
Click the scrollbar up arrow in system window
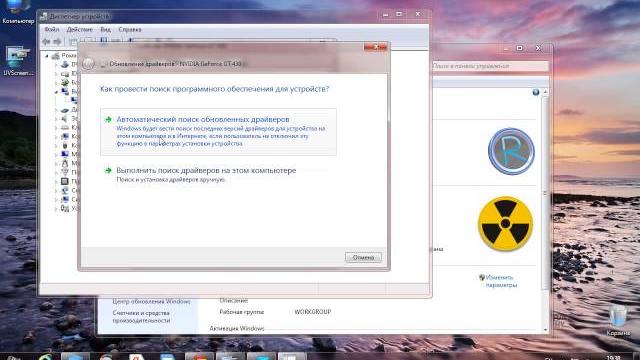[x=546, y=93]
